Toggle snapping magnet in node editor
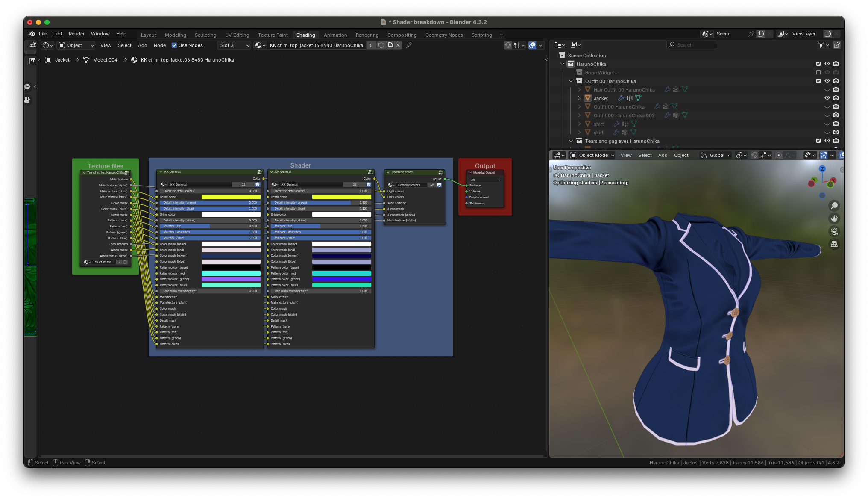 click(507, 45)
